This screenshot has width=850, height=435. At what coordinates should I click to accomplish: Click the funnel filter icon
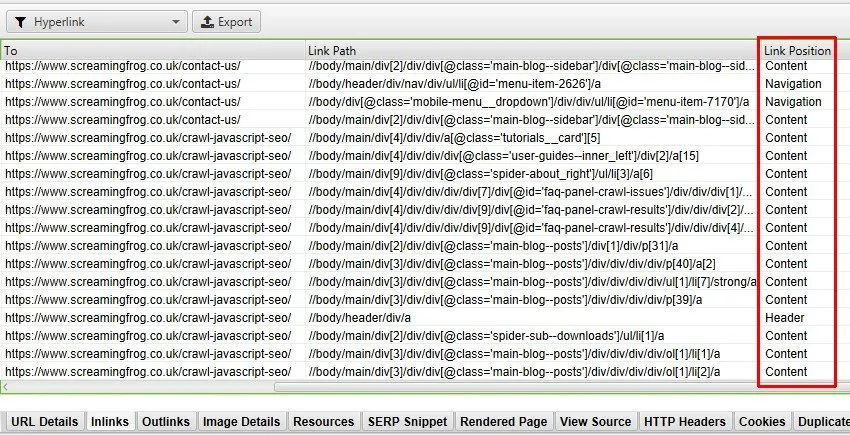click(x=20, y=21)
